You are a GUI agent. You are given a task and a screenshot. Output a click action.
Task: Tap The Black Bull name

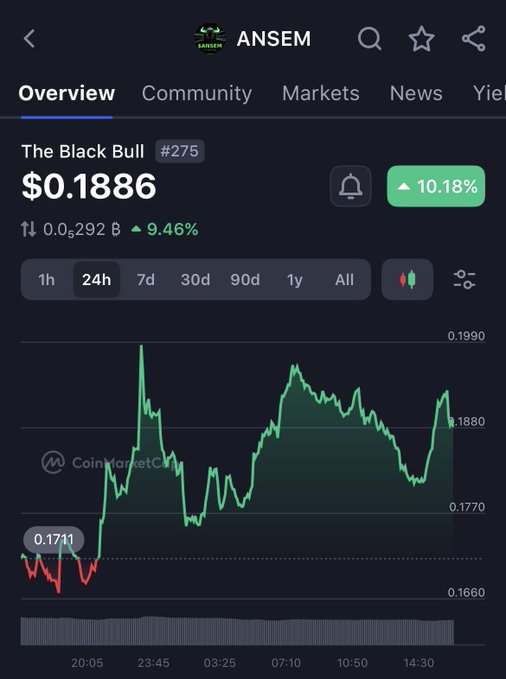(83, 151)
